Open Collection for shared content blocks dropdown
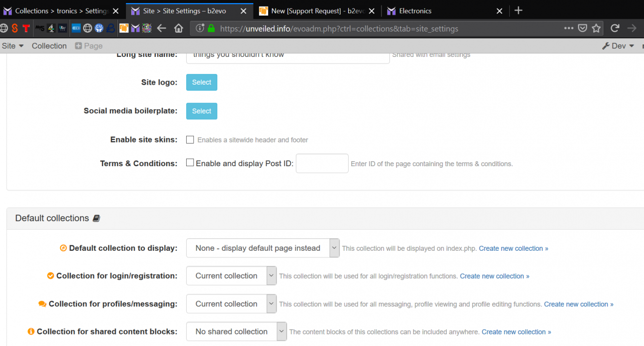Screen dimensions: 644x346 click(236, 331)
